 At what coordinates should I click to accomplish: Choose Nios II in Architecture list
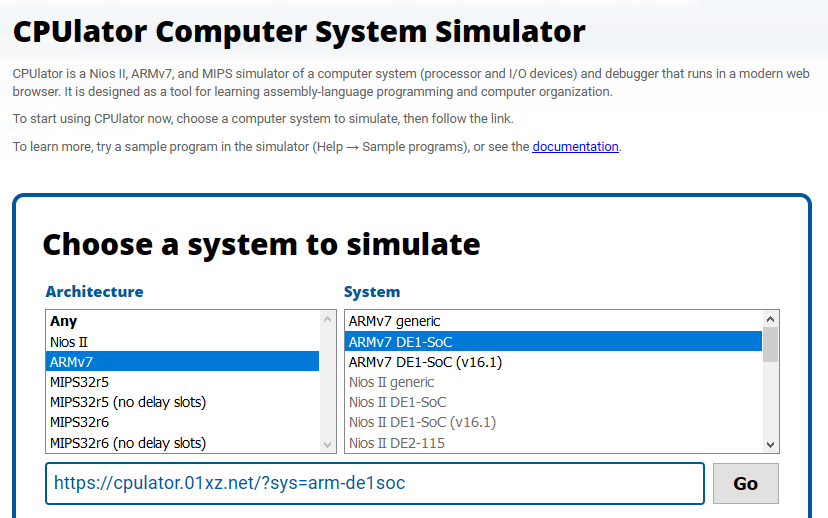tap(182, 342)
